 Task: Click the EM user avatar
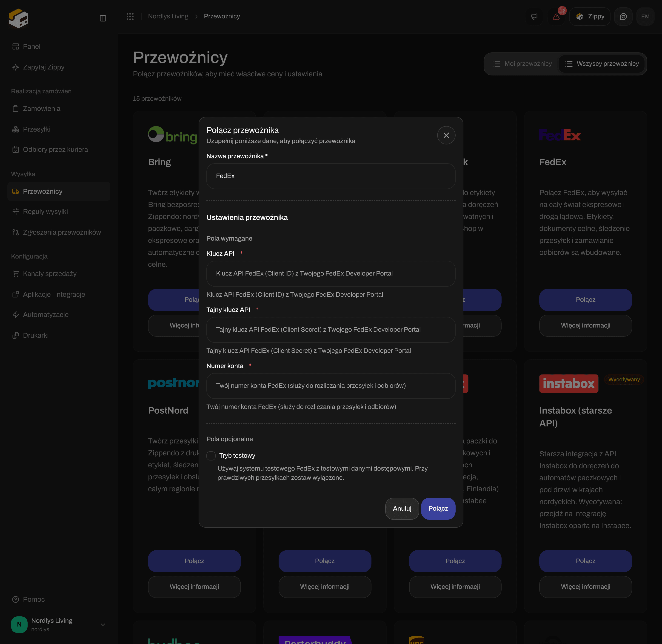645,17
